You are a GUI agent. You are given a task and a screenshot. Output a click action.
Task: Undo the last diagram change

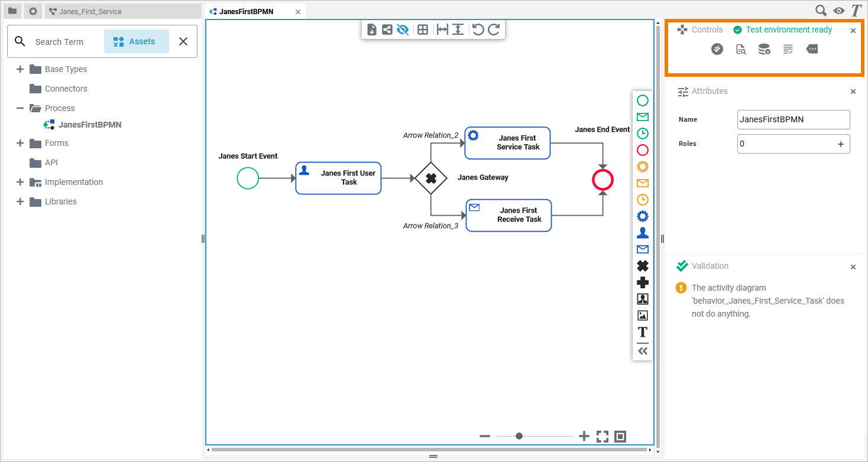[478, 30]
